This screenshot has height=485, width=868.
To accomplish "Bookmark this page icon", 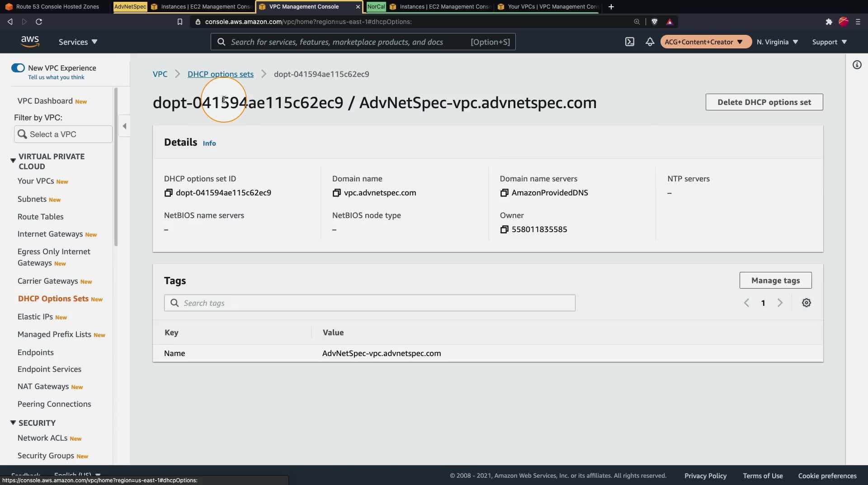I will (179, 22).
